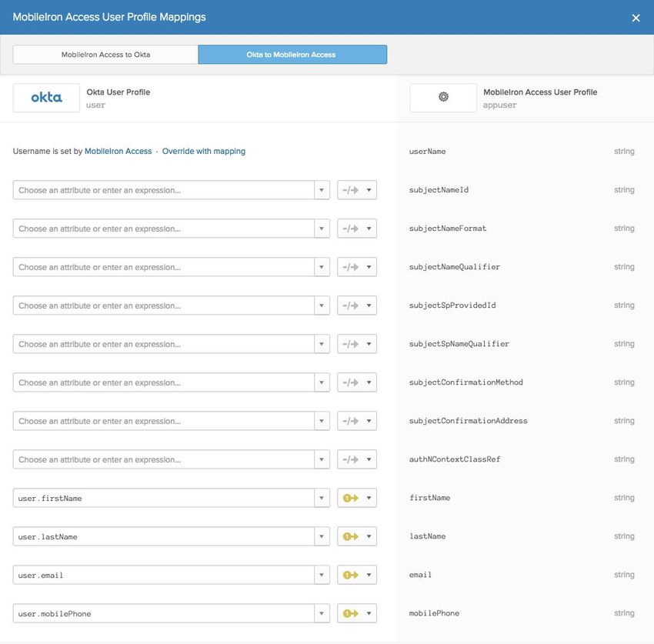Expand mapping-type arrow for subjectNameId
This screenshot has height=644, width=654.
[x=369, y=190]
